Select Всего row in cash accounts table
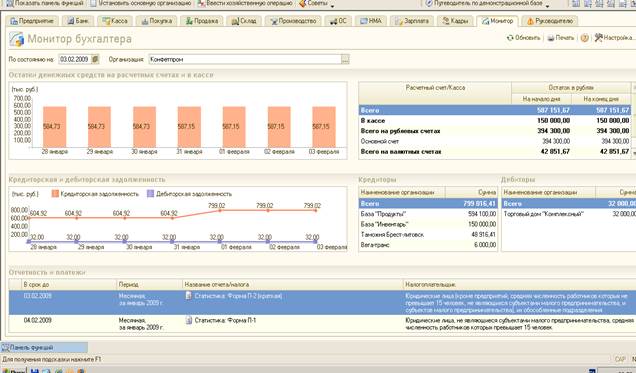 (x=494, y=110)
